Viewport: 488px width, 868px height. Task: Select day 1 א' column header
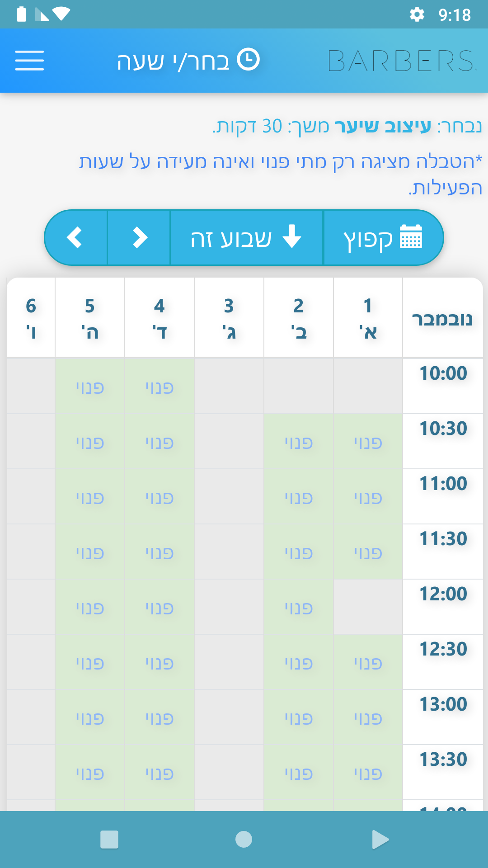coord(368,318)
